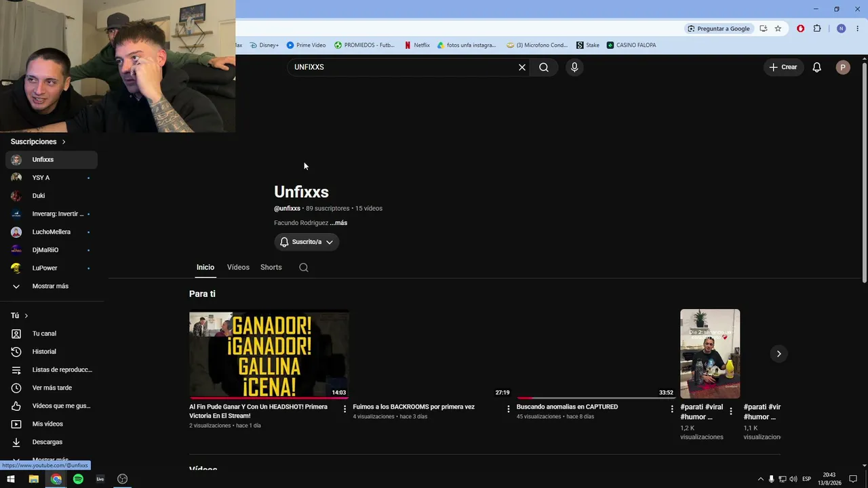Open LuPower subscription channel
868x488 pixels.
pos(52,268)
